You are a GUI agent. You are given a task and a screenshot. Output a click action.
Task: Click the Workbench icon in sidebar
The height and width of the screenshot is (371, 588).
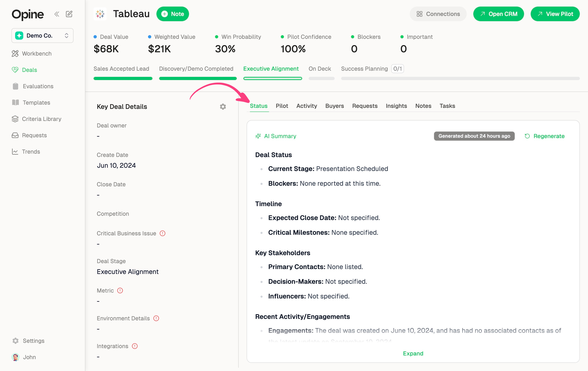point(15,54)
